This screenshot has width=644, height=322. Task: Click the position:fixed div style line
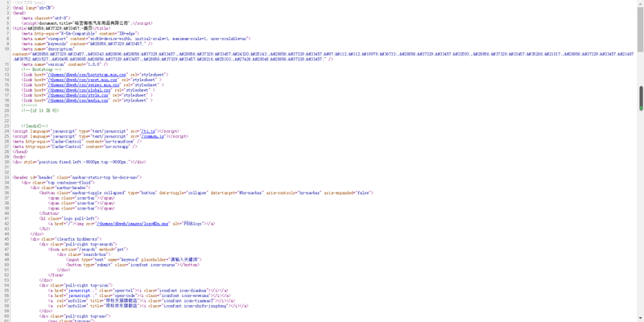coord(79,162)
